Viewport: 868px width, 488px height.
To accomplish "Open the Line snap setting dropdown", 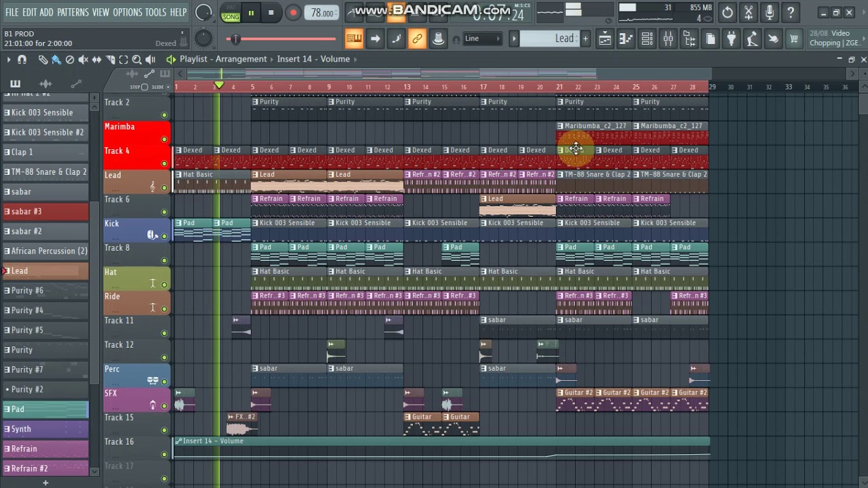I will point(483,39).
